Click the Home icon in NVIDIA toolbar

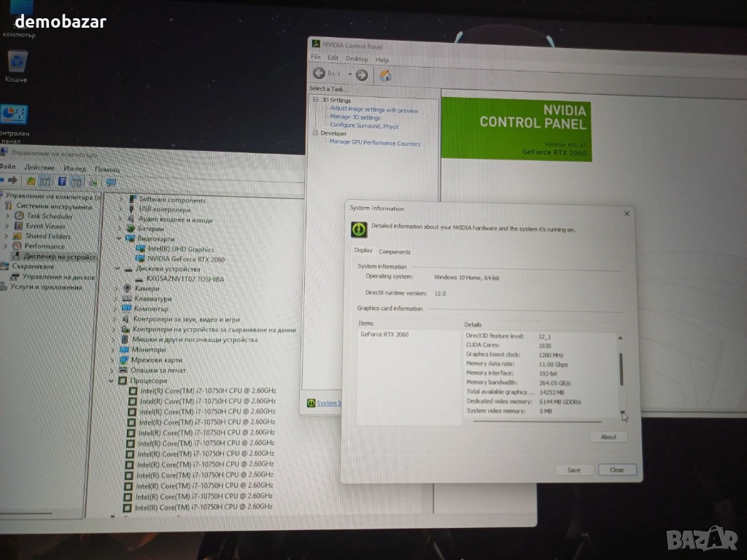pyautogui.click(x=385, y=75)
